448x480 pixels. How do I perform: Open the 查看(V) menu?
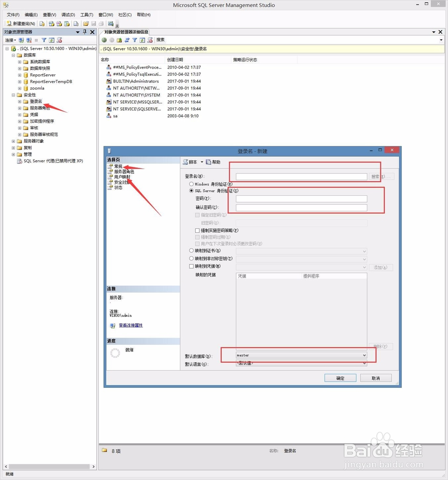[x=49, y=15]
